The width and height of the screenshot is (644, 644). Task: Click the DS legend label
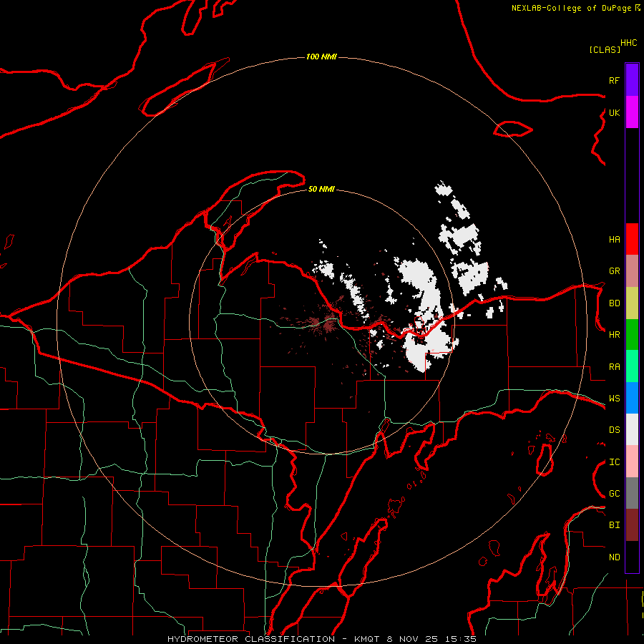pyautogui.click(x=614, y=430)
